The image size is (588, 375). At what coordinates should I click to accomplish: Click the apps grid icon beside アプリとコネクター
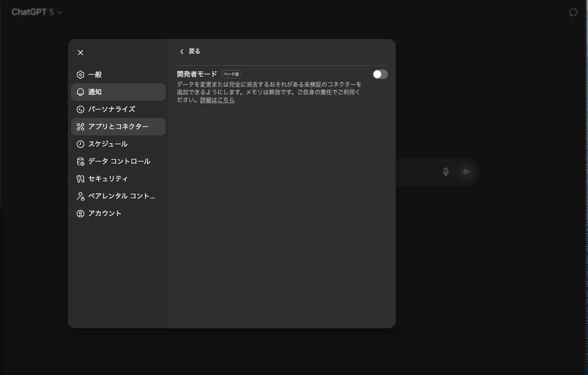pos(80,127)
